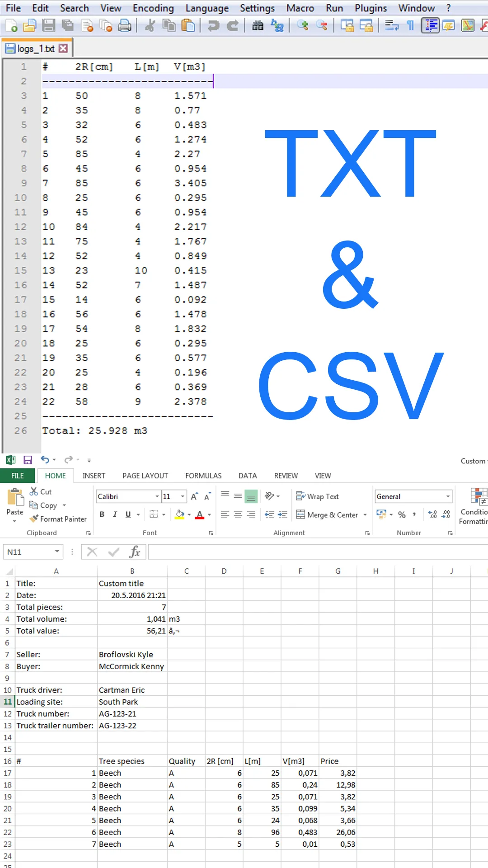Click Insert Function fx icon
The width and height of the screenshot is (488, 868).
(135, 552)
